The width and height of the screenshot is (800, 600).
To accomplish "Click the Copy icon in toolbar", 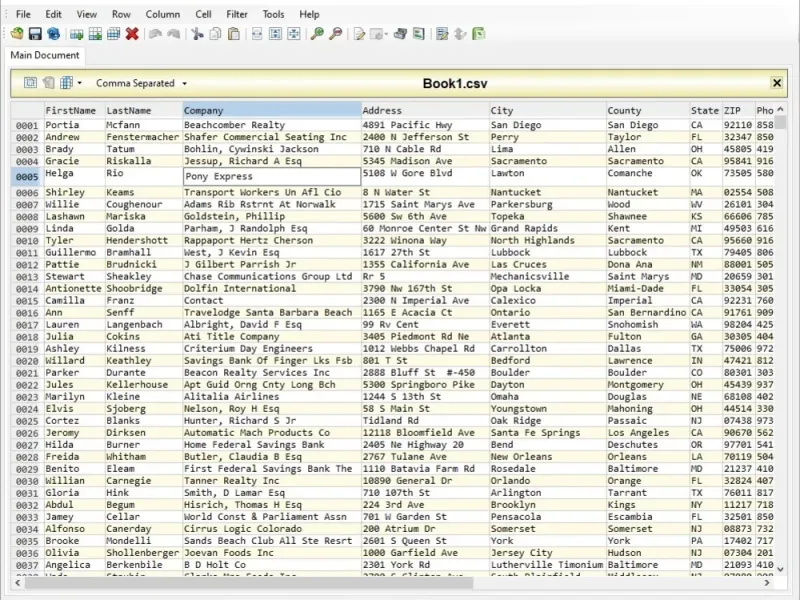I will pyautogui.click(x=215, y=34).
